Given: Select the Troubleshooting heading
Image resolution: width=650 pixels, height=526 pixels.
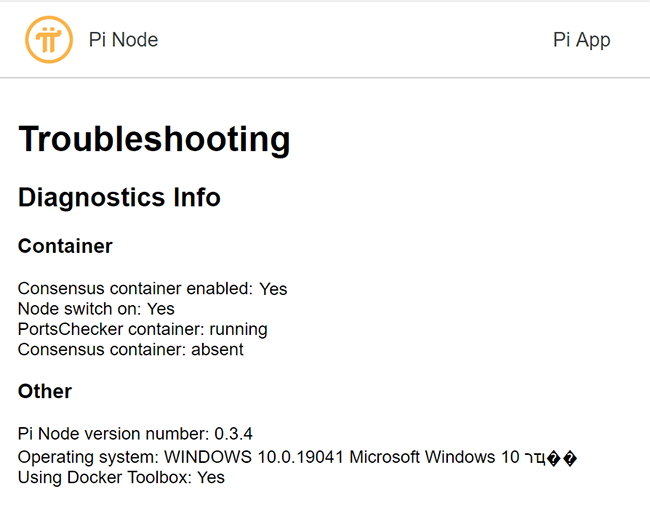Looking at the screenshot, I should (x=154, y=140).
